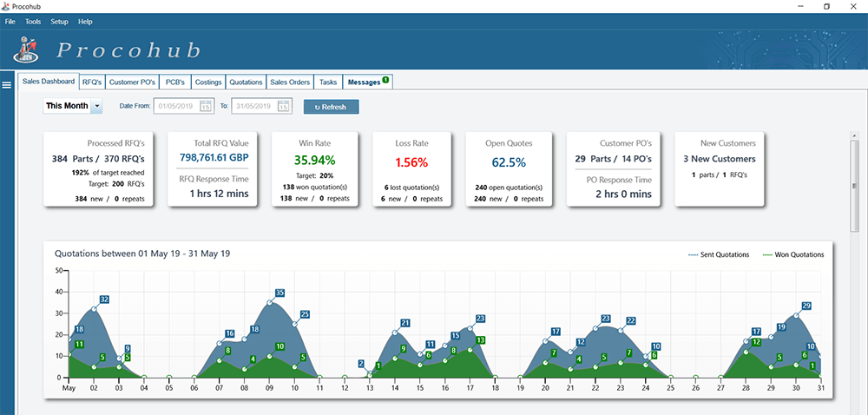Switch to the PCB's tab
868x415 pixels.
coord(175,82)
